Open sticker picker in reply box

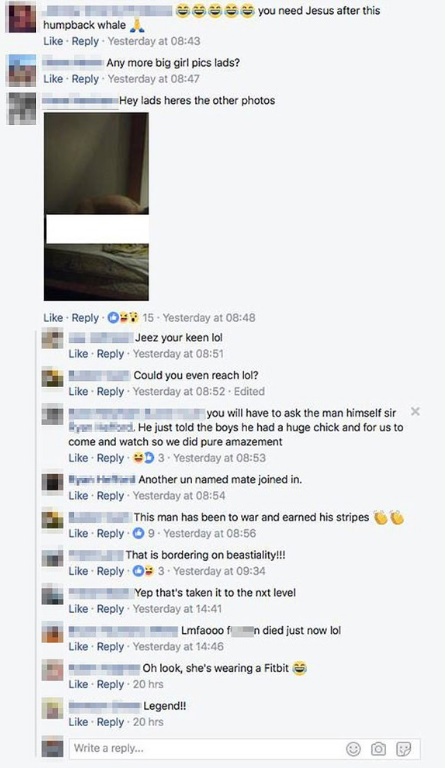[403, 749]
